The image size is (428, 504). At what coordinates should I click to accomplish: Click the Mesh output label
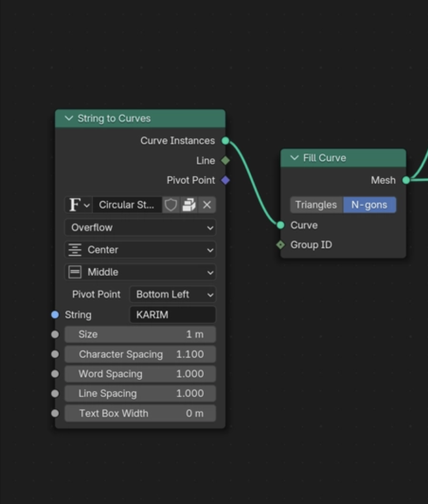tap(383, 180)
